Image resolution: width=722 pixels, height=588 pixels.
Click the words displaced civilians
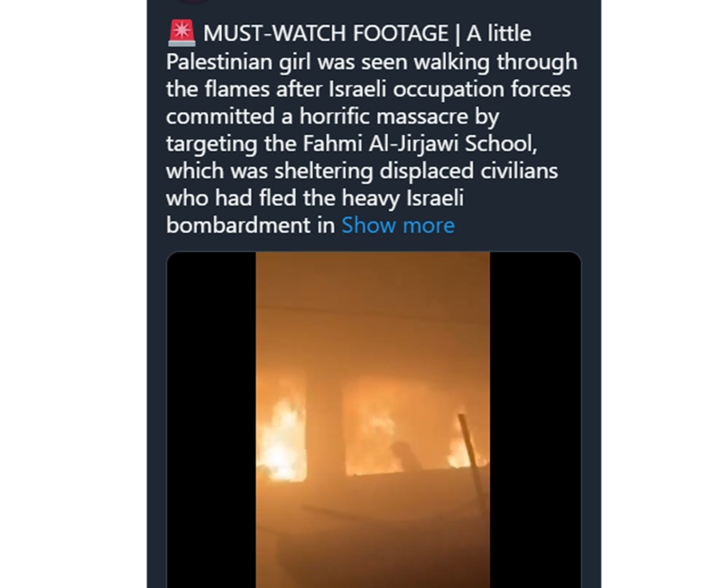point(468,170)
